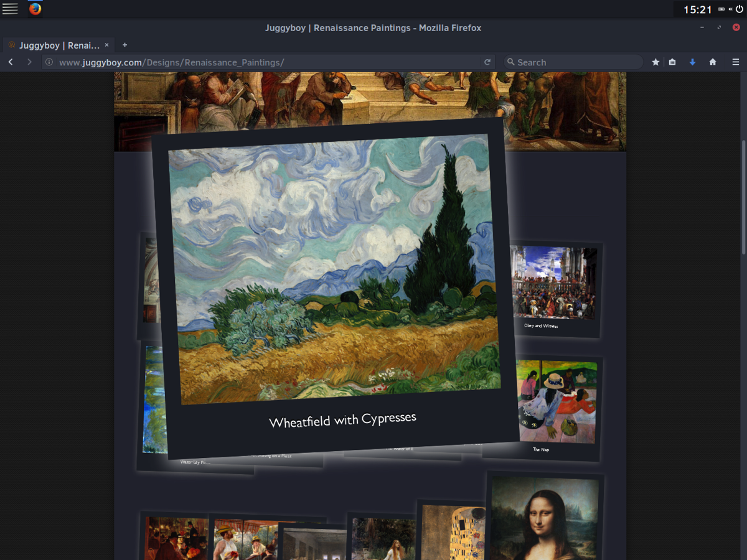Click the Firefox launcher in the top panel
The width and height of the screenshot is (747, 560).
pos(35,9)
